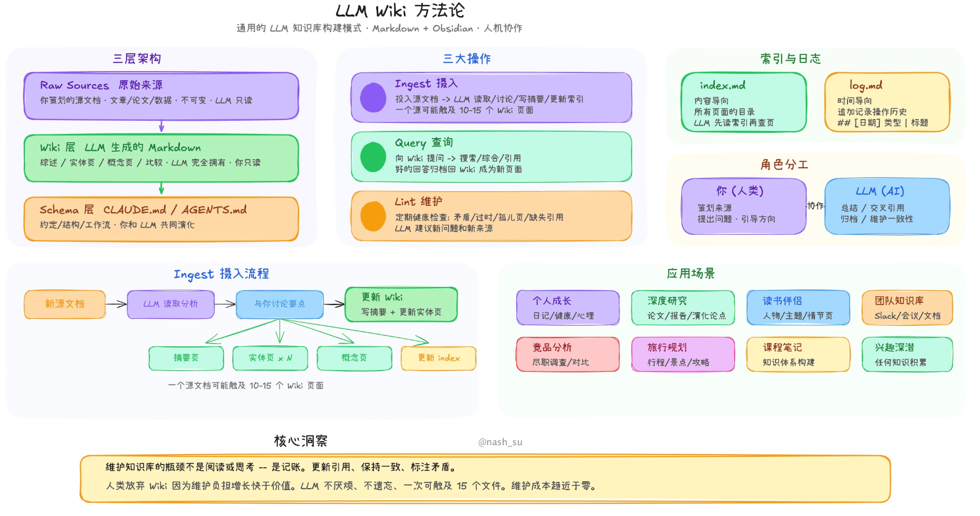Click the log.md card
The width and height of the screenshot is (980, 516).
(887, 103)
